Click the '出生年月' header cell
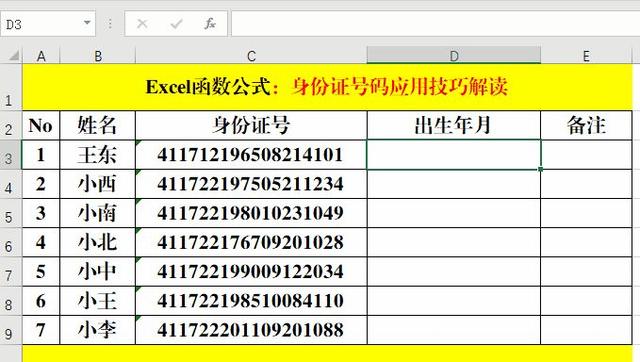640x362 pixels. click(454, 125)
